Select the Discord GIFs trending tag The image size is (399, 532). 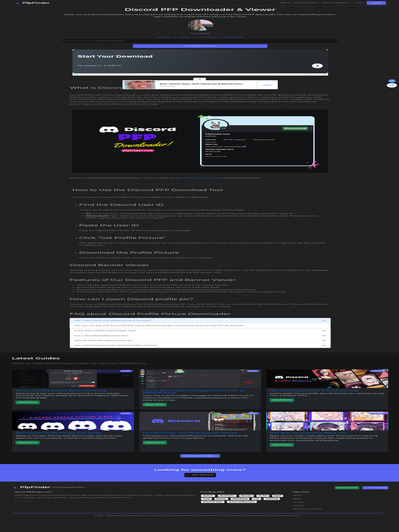(x=213, y=501)
